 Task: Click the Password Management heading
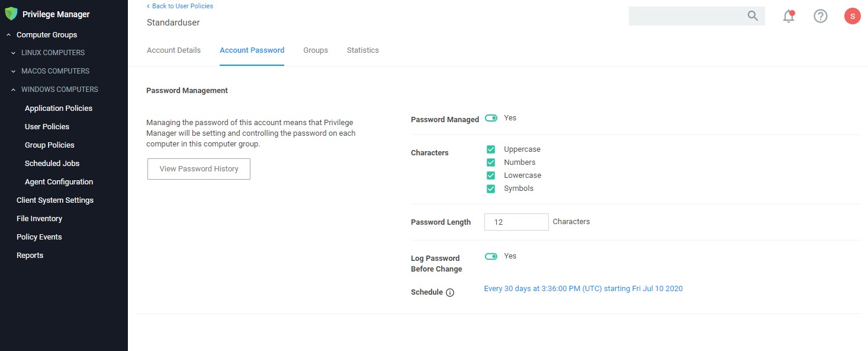pyautogui.click(x=187, y=91)
